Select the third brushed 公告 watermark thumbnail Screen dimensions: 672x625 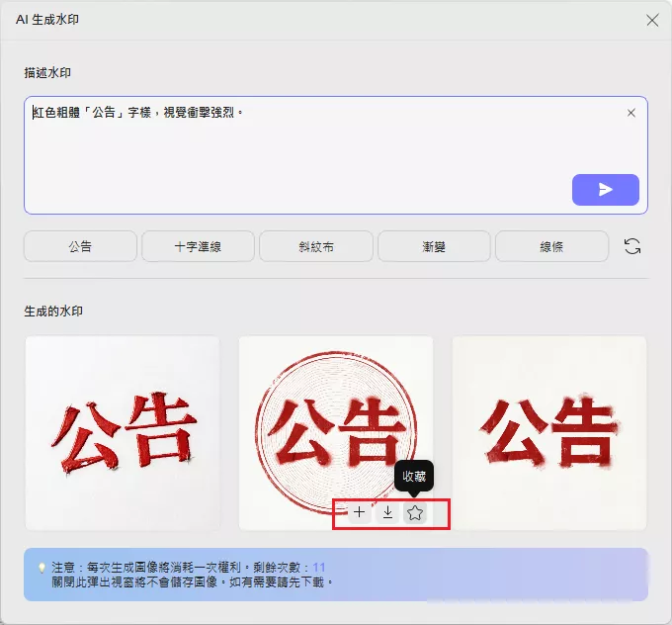pyautogui.click(x=549, y=433)
